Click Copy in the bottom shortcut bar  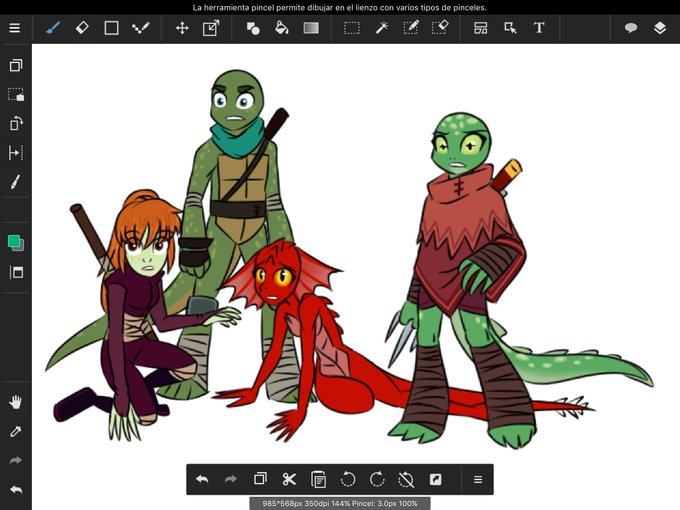click(260, 479)
